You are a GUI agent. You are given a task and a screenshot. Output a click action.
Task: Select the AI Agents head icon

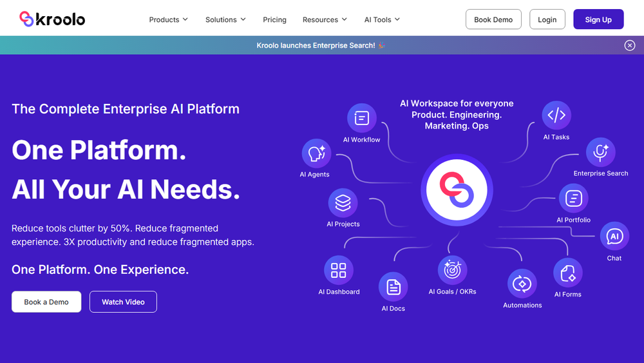pyautogui.click(x=316, y=153)
